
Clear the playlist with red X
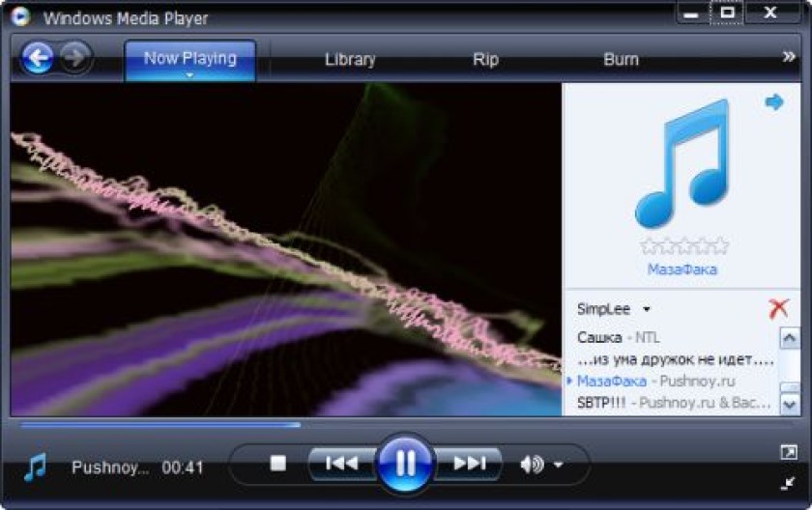pos(778,309)
